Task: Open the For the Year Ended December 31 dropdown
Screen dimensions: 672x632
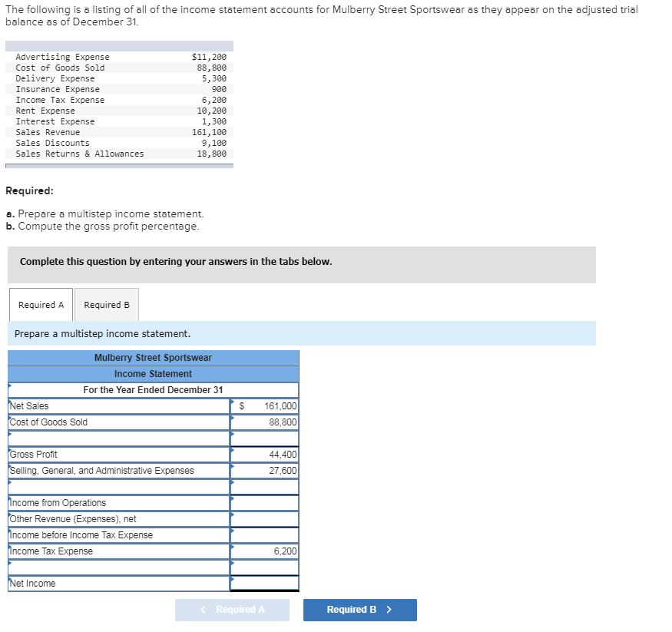Action: click(153, 390)
